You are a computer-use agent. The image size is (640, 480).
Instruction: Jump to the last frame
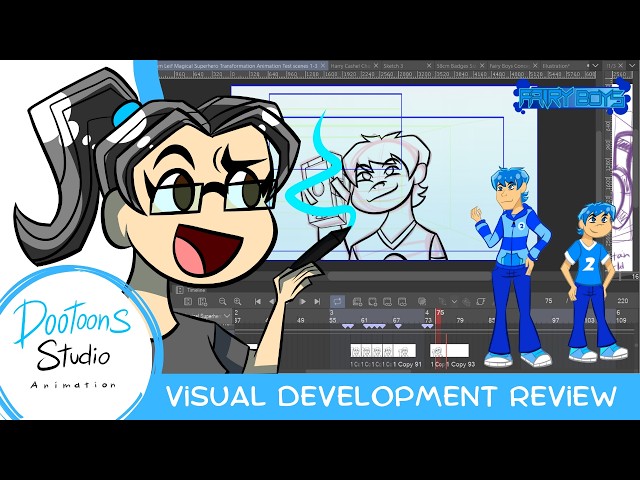tap(317, 302)
